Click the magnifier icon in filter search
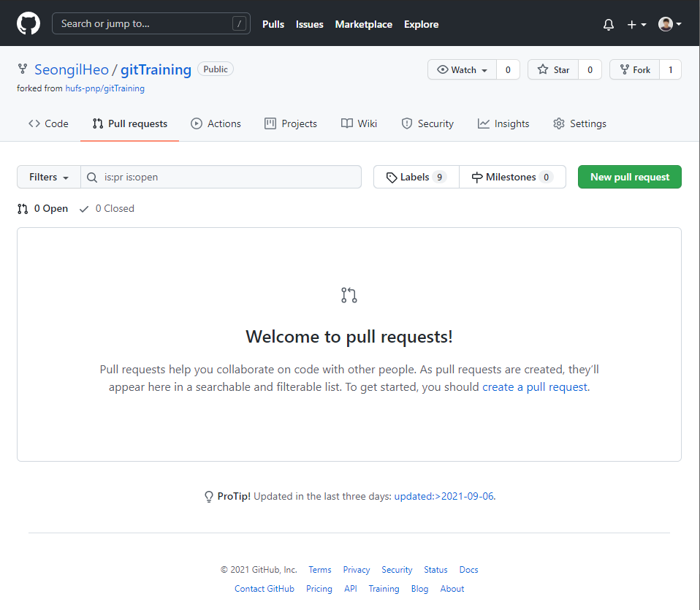The image size is (700, 610). pyautogui.click(x=92, y=178)
